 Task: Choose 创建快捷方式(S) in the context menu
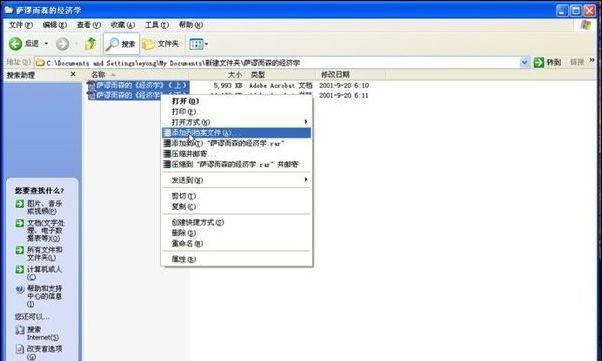[236, 222]
